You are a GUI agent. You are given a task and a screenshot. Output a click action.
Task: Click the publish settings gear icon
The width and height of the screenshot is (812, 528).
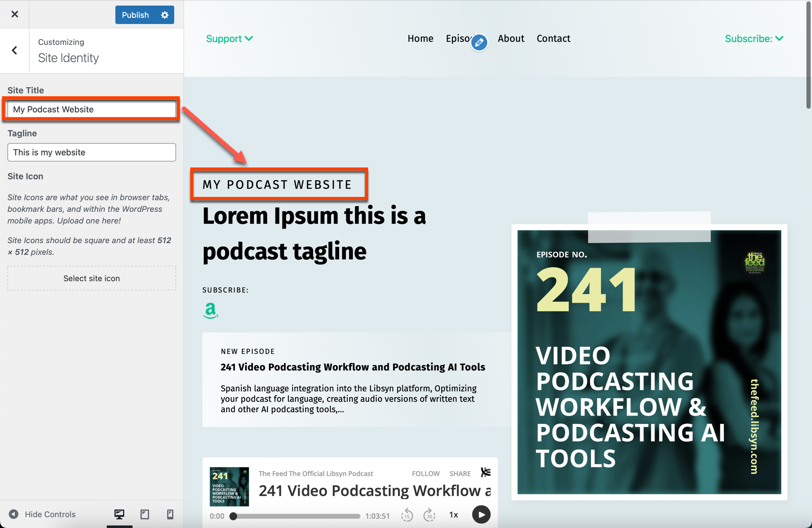(x=165, y=15)
